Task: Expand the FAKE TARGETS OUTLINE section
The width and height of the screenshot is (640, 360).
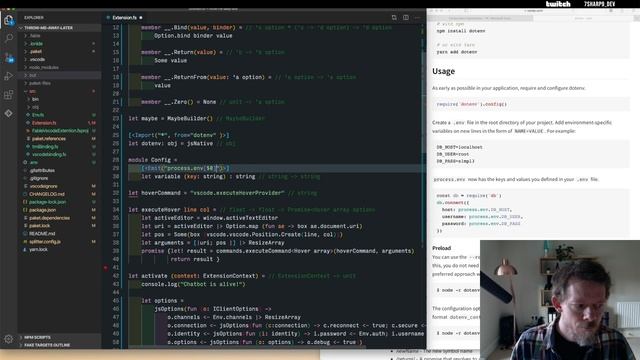Action: pyautogui.click(x=47, y=345)
